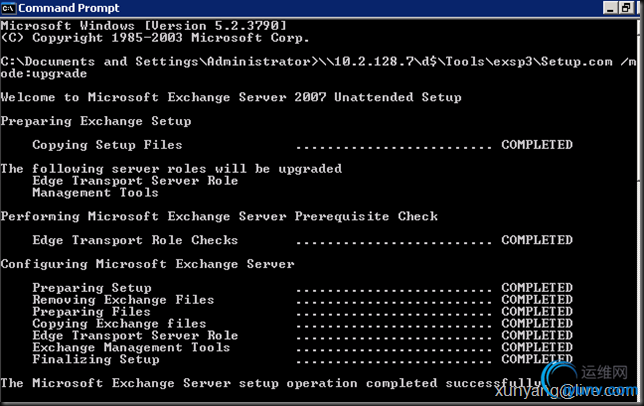This screenshot has width=644, height=406.
Task: Click the Command Prompt title bar text
Action: tap(69, 8)
